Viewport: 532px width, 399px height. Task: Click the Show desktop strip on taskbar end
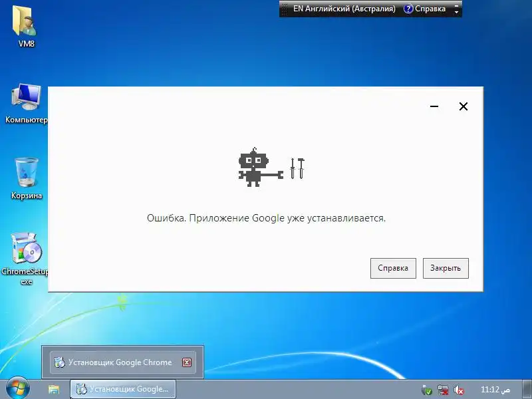pyautogui.click(x=527, y=389)
